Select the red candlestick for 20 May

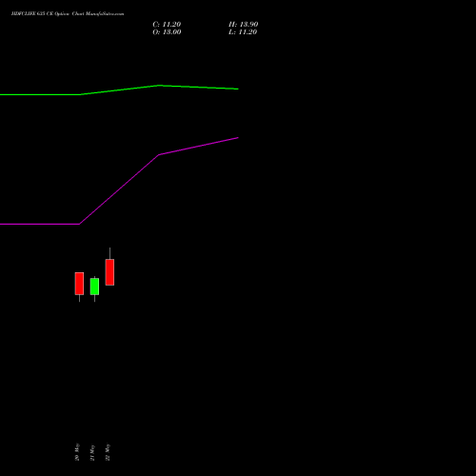(x=79, y=284)
